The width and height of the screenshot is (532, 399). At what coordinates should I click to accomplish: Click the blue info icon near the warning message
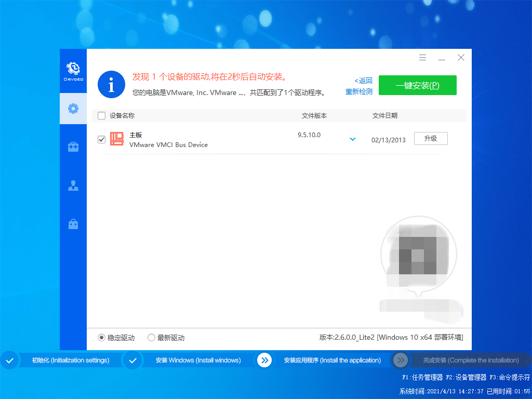pos(111,85)
